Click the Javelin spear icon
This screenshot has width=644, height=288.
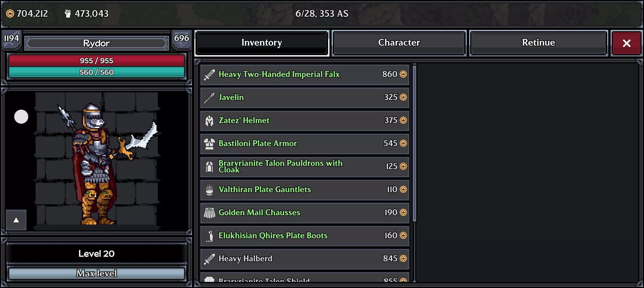click(x=209, y=98)
